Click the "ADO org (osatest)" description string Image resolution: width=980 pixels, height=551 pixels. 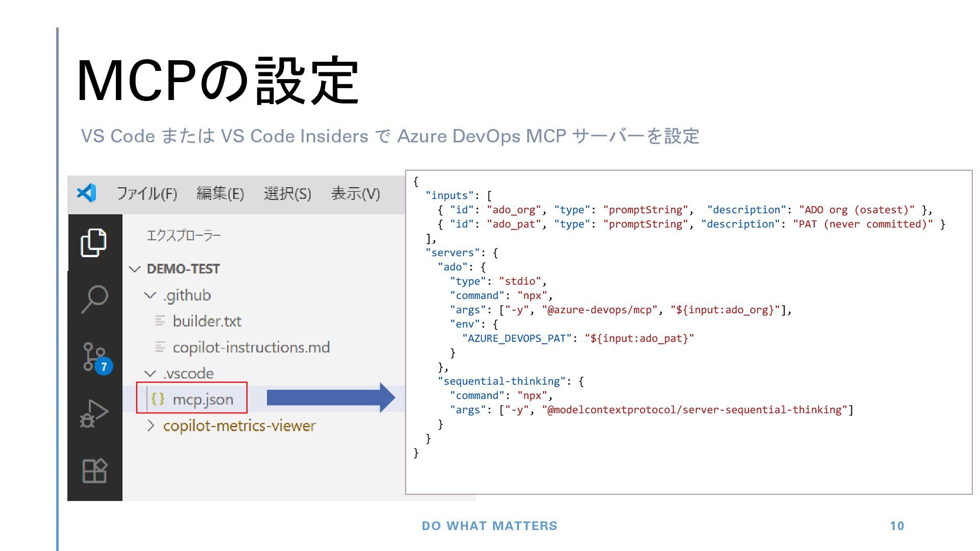click(857, 210)
